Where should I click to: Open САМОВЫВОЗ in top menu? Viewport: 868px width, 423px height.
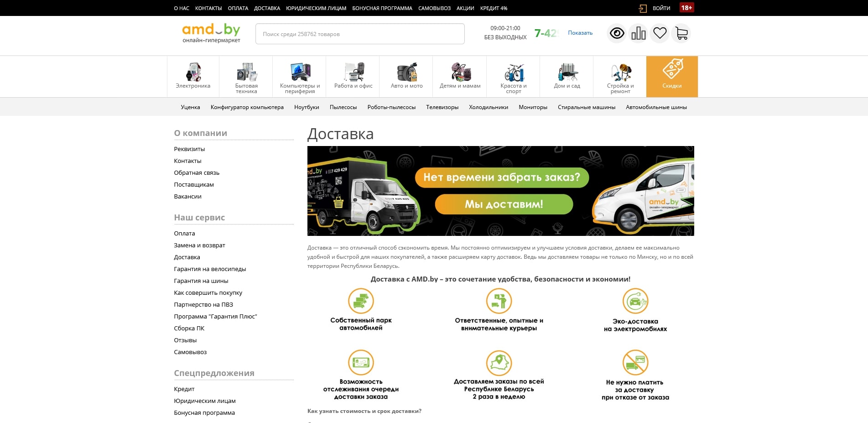pyautogui.click(x=434, y=8)
